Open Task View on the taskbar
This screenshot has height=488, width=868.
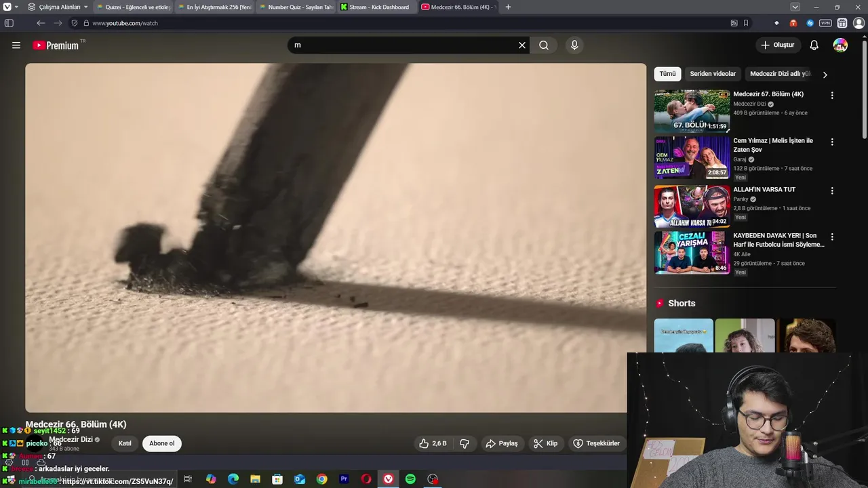tap(188, 479)
